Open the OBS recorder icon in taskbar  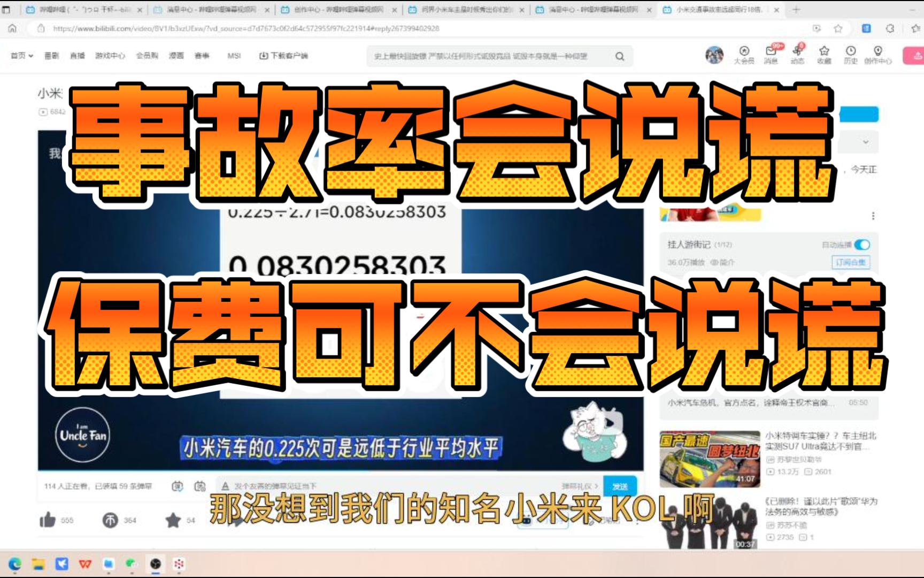tap(155, 564)
